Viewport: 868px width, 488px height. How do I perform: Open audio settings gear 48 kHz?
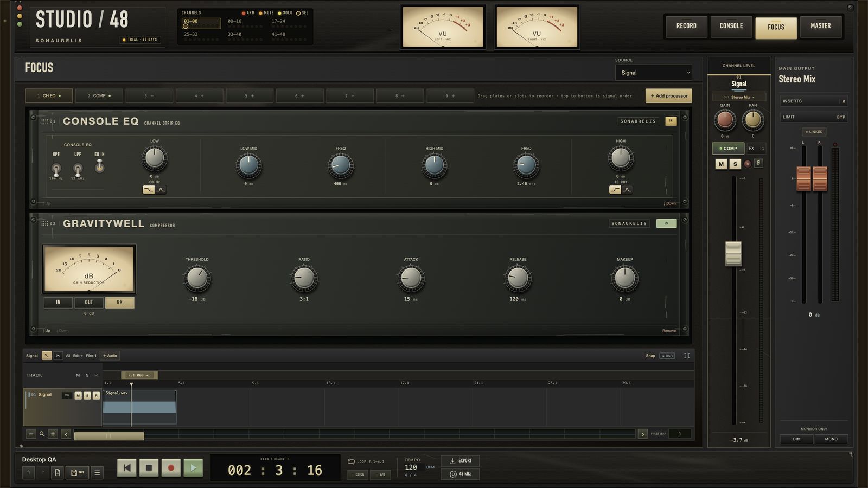click(x=460, y=474)
